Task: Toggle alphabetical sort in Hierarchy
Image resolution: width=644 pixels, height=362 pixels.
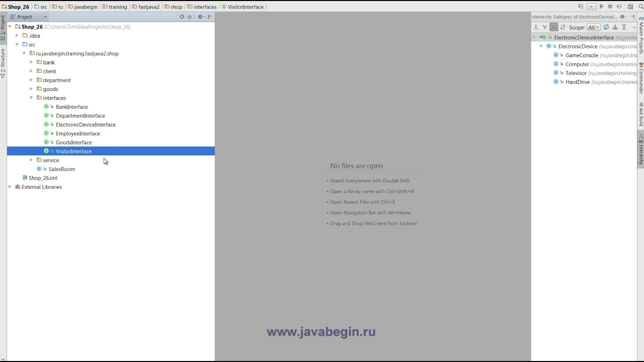Action: click(562, 27)
